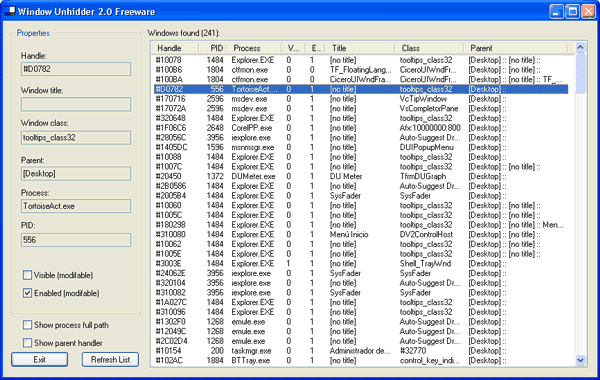Screen dimensions: 600x380
Task: Select row with handle #1005C
Action: 361,215
